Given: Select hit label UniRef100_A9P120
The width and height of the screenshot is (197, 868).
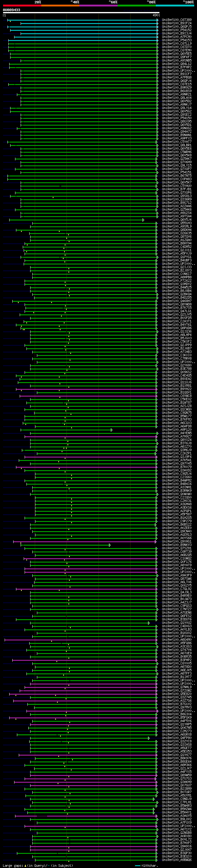Looking at the screenshot, I should coord(177,430).
